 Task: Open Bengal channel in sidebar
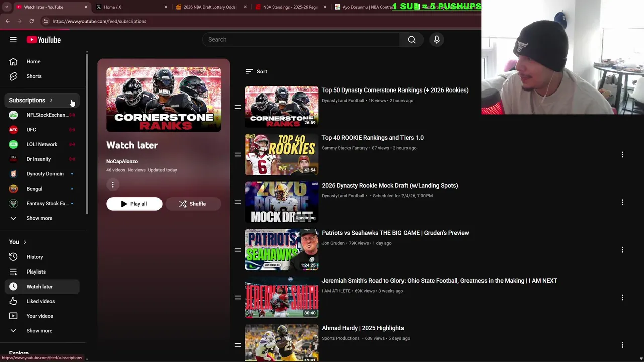pos(42,189)
